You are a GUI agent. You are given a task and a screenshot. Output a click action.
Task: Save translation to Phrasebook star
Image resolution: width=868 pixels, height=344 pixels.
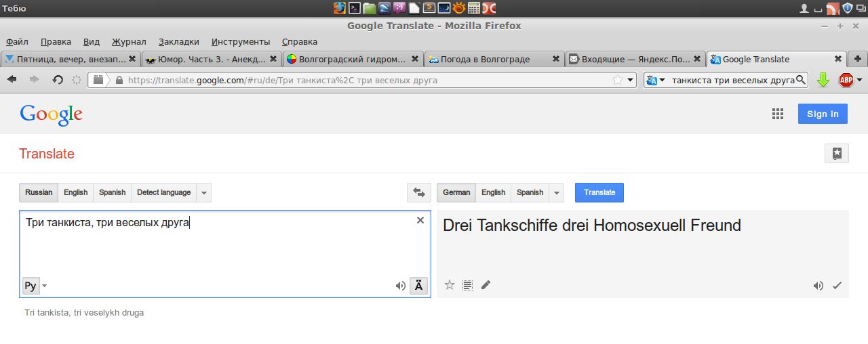pyautogui.click(x=449, y=285)
